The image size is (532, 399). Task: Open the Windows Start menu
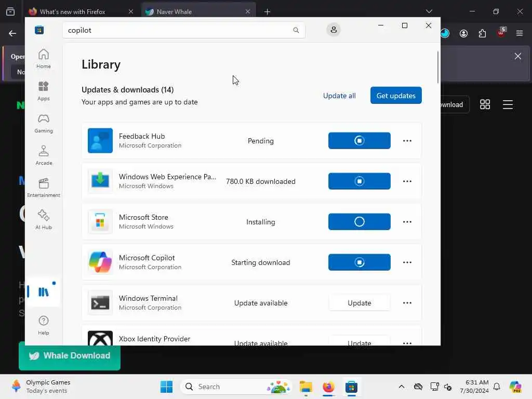pos(167,387)
